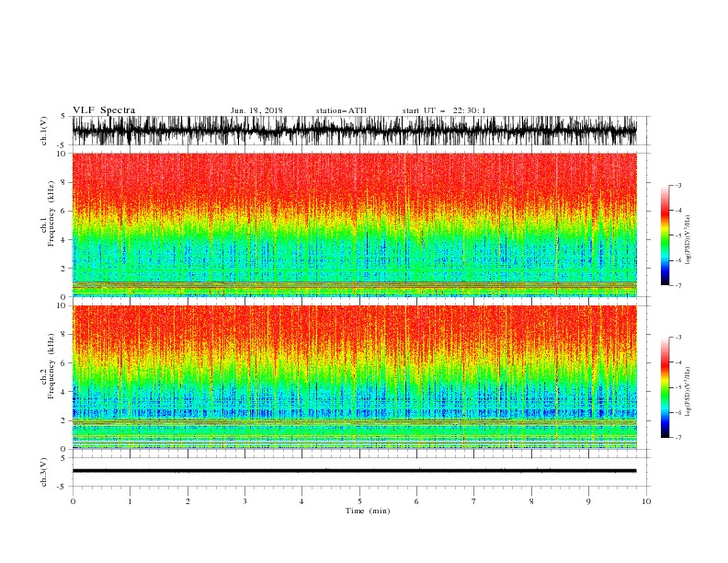Click the "-5" label on ch.2 color bar
Image resolution: width=728 pixels, height=563 pixels.
click(678, 387)
